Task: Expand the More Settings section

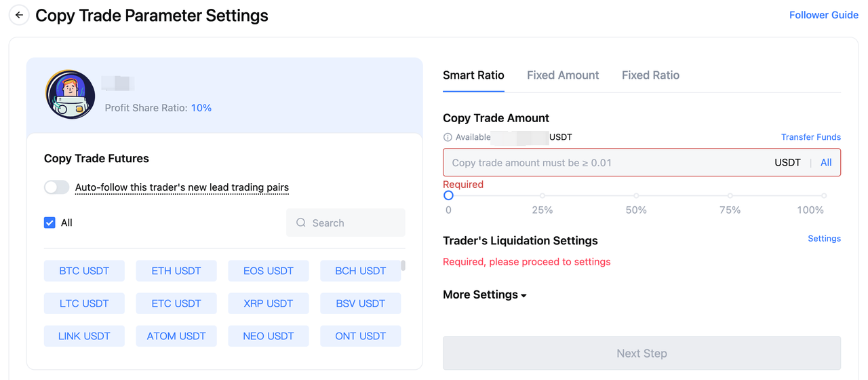Action: pos(485,294)
